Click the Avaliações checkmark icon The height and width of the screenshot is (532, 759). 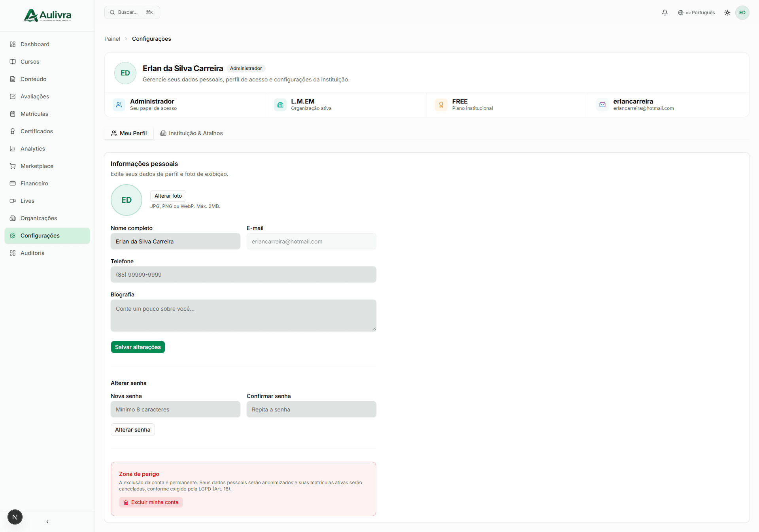pos(13,96)
